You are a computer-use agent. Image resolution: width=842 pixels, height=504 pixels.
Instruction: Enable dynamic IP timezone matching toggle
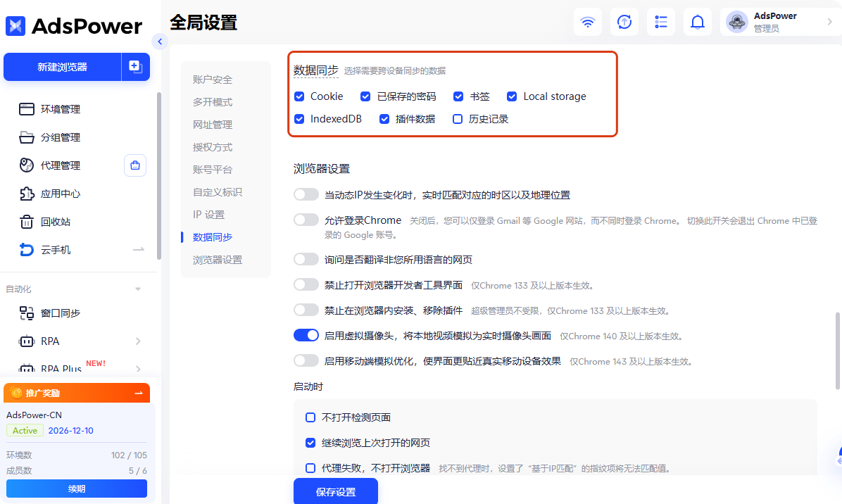click(306, 194)
